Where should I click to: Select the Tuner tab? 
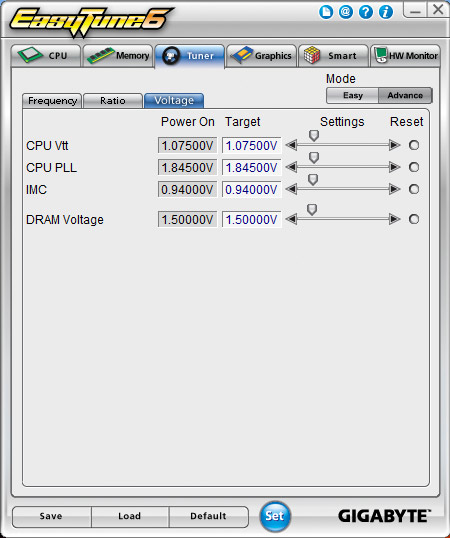click(190, 56)
